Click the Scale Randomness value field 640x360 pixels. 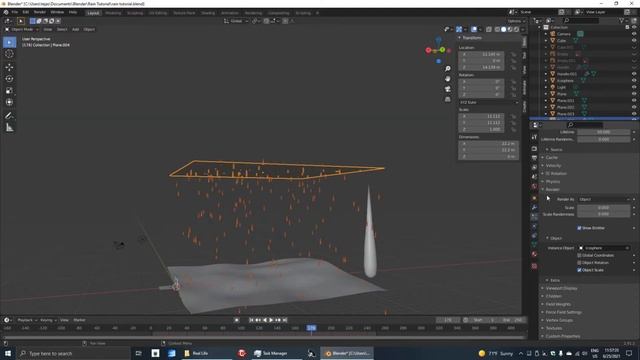click(x=604, y=214)
